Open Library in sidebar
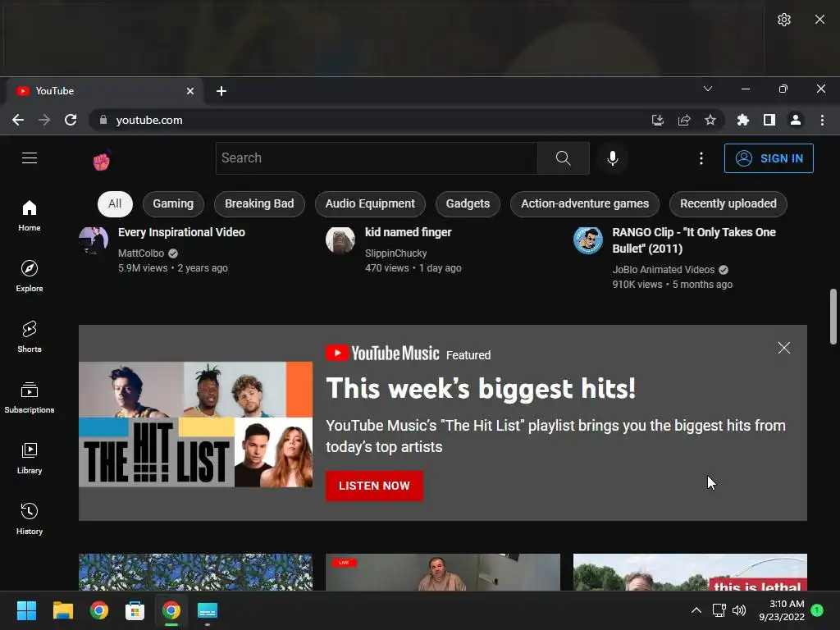This screenshot has width=840, height=630. point(30,458)
